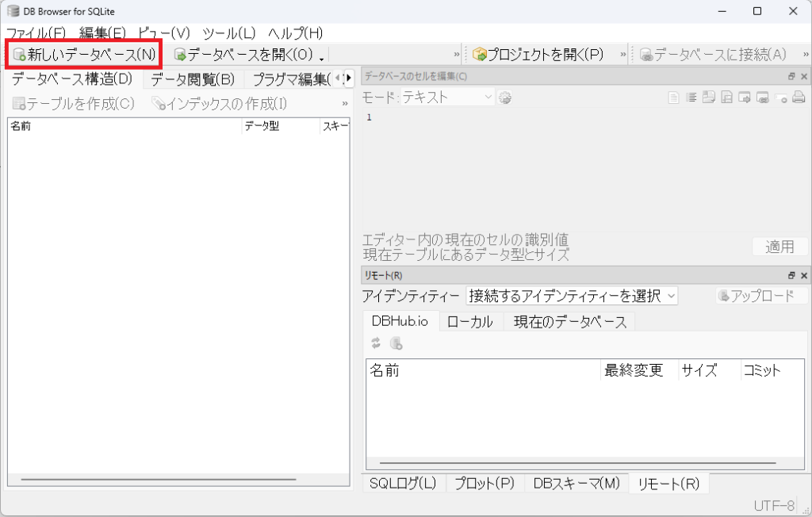Float the リモート(R) panel

click(x=791, y=276)
